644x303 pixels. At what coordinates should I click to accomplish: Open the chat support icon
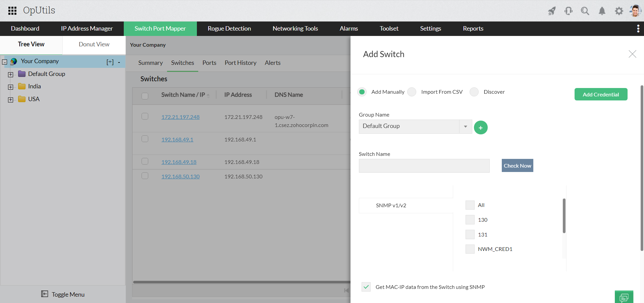(x=624, y=297)
